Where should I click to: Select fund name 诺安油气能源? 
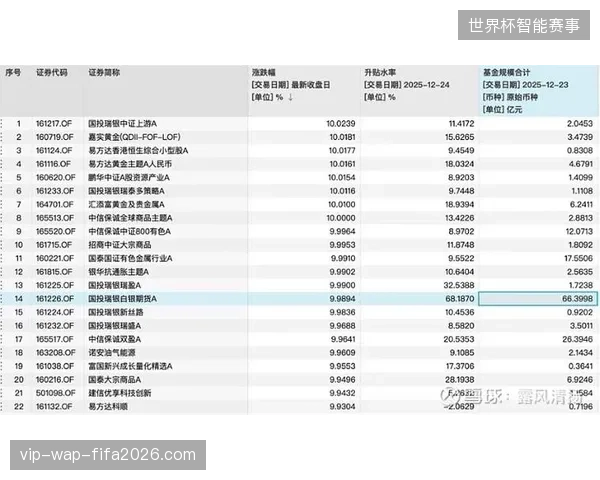click(x=112, y=353)
